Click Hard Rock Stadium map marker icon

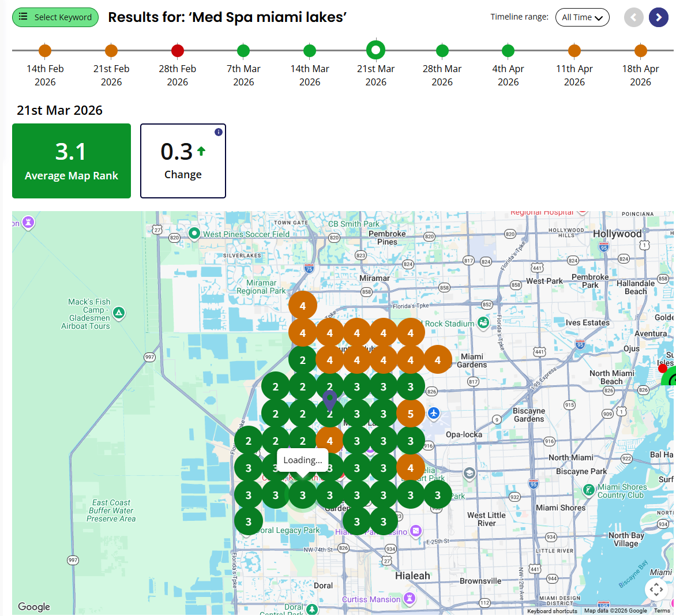pyautogui.click(x=483, y=322)
